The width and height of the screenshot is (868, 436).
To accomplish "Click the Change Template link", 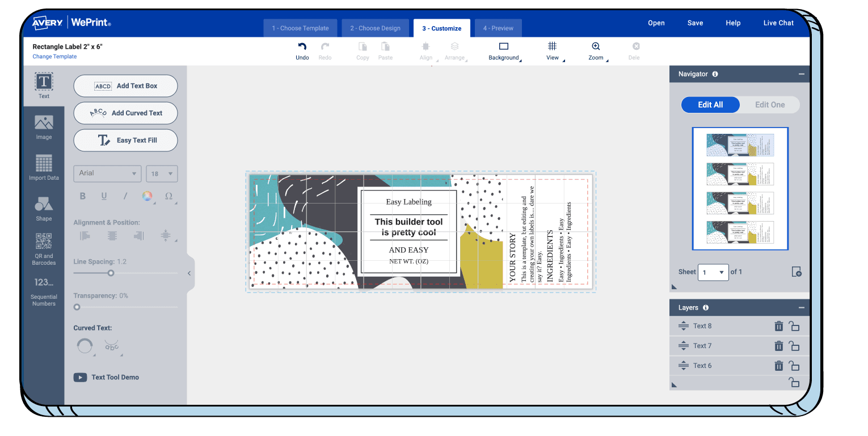I will tap(54, 57).
